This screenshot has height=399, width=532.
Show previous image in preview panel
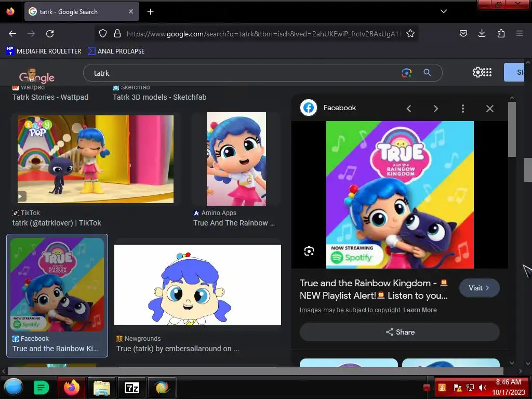pos(409,109)
